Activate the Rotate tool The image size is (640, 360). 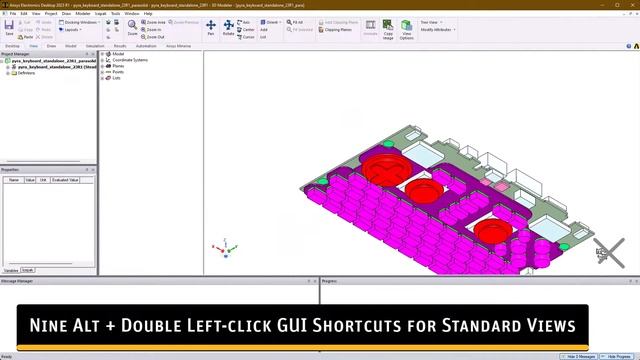click(x=229, y=28)
